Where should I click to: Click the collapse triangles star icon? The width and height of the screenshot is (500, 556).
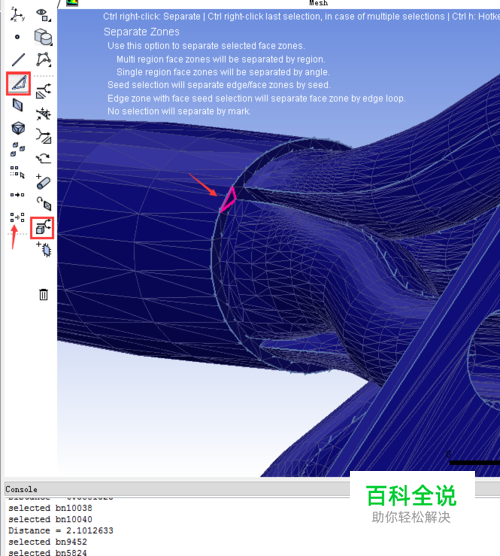43,114
